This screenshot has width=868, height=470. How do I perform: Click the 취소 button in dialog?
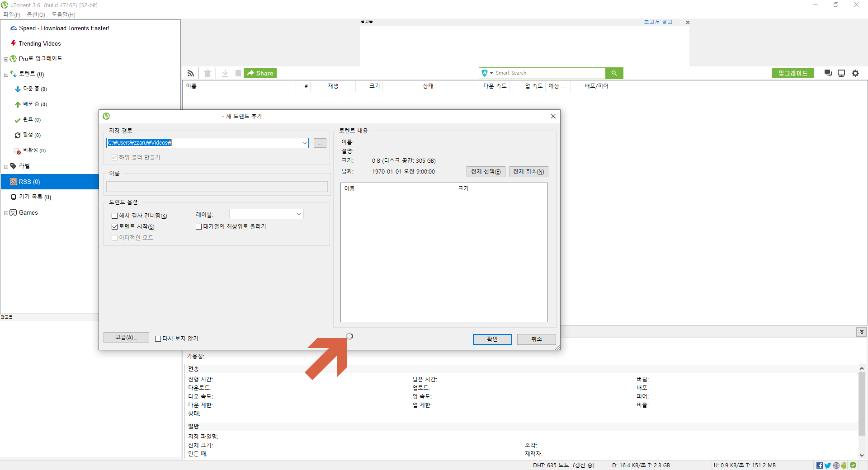pyautogui.click(x=537, y=339)
